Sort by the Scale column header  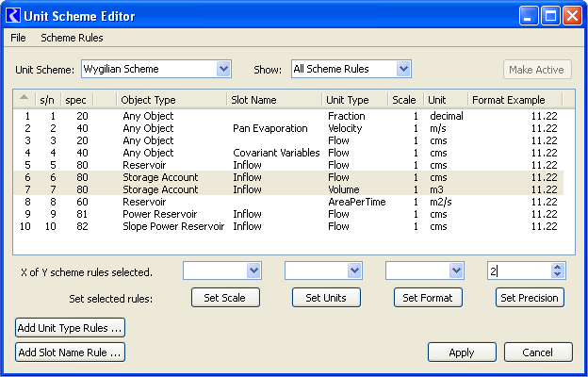pyautogui.click(x=406, y=100)
